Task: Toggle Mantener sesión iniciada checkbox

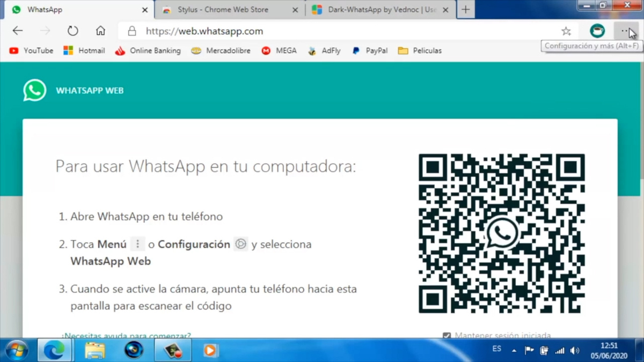Action: (447, 336)
